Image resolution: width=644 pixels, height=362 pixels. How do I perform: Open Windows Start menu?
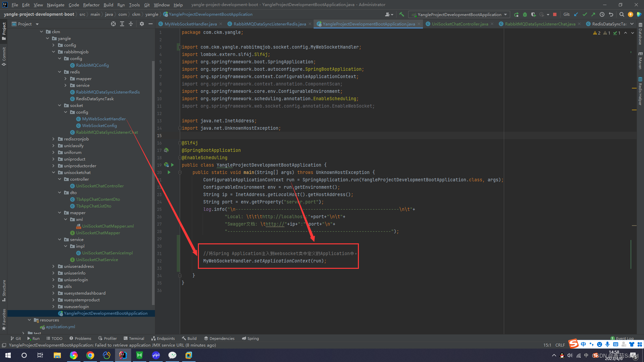tap(8, 355)
